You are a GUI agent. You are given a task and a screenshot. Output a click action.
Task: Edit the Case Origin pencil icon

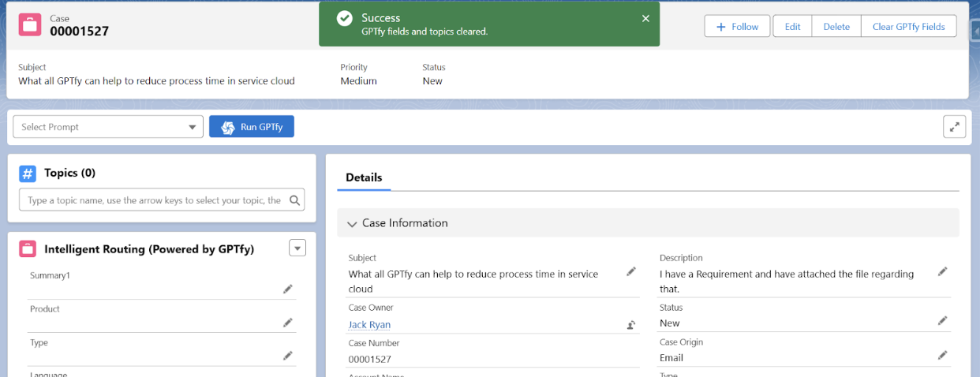tap(942, 356)
